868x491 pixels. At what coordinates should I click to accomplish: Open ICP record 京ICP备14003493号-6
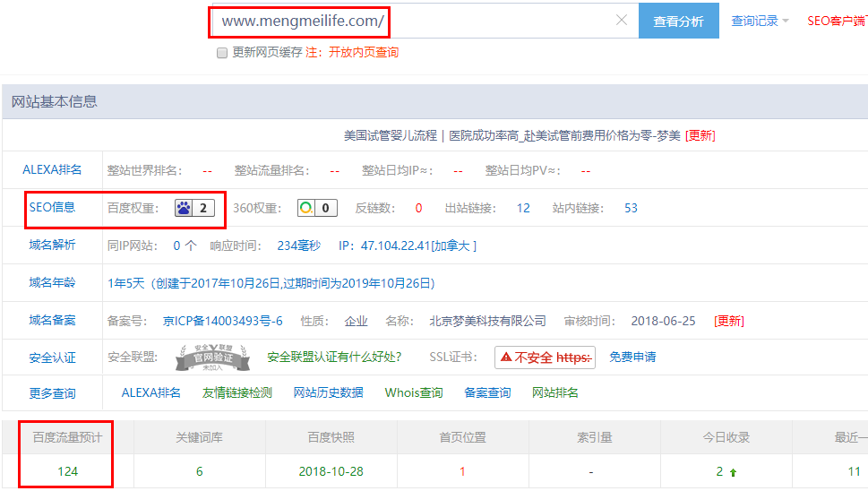pos(222,321)
